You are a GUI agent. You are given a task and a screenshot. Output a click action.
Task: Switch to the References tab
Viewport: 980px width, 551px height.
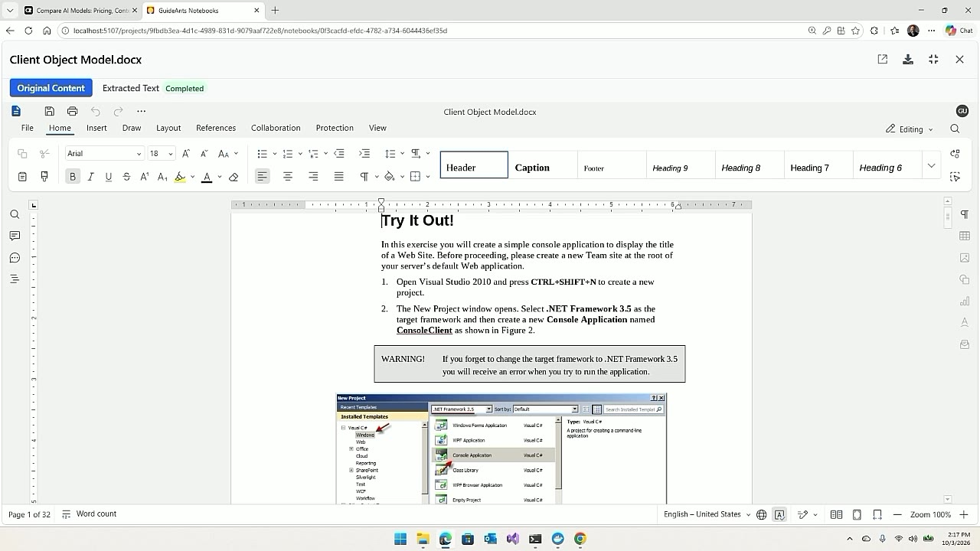point(216,128)
